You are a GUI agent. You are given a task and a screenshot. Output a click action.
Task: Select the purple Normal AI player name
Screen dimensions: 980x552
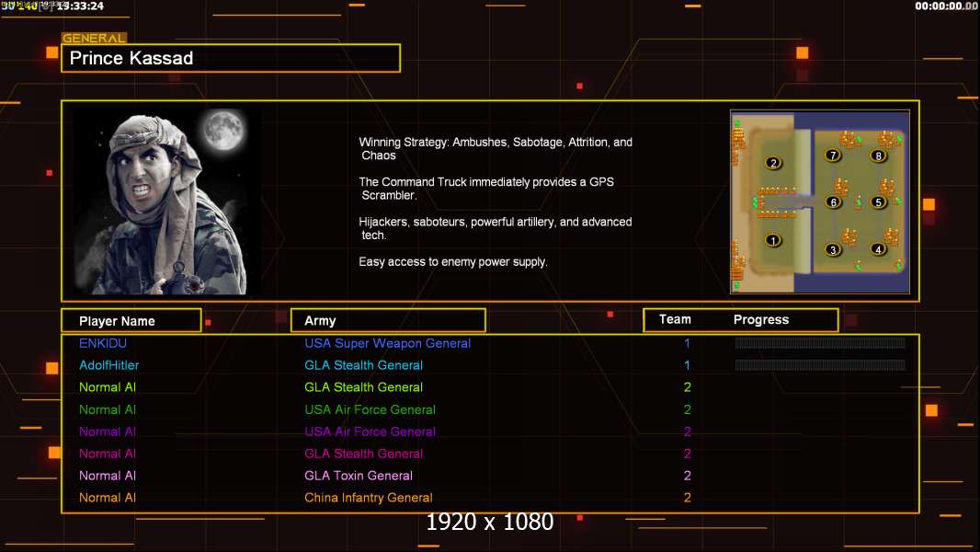108,431
